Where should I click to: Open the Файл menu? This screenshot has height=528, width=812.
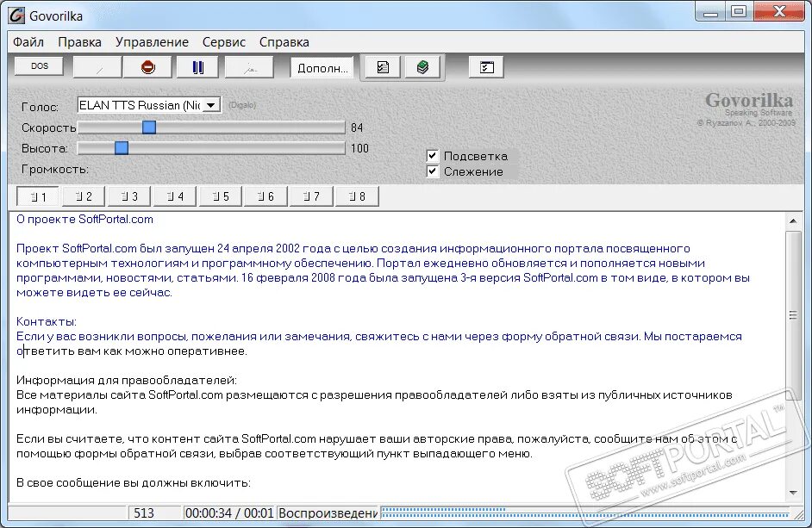pos(28,42)
